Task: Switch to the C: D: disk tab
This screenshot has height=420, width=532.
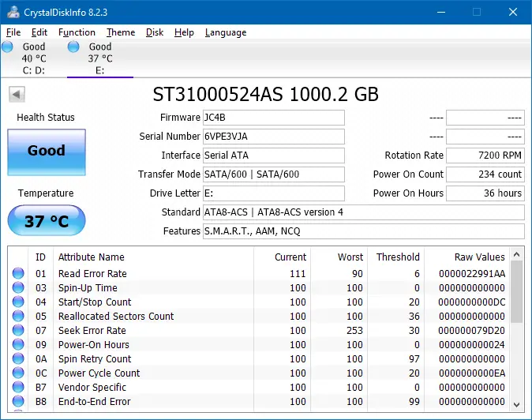Action: (x=33, y=58)
